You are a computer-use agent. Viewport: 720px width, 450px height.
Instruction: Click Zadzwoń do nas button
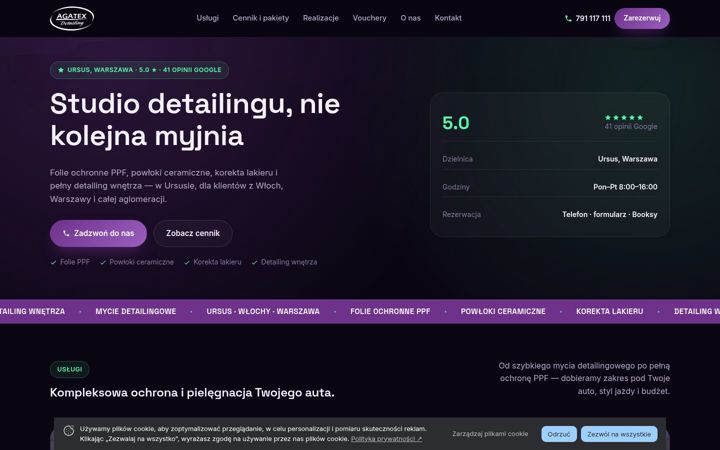click(98, 233)
